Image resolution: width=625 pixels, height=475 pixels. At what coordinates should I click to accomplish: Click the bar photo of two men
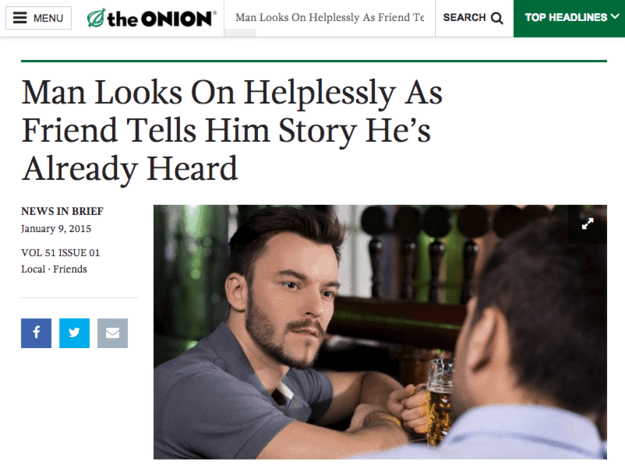pos(380,332)
